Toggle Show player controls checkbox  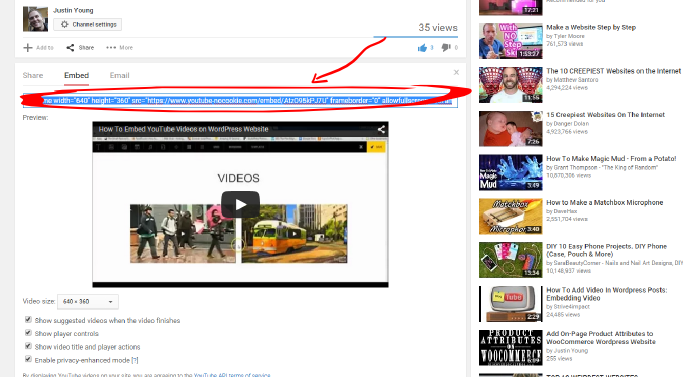[x=28, y=333]
